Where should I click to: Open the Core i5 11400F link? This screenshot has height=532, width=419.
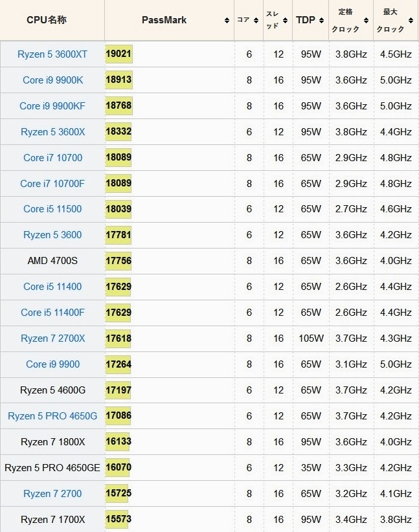52,313
